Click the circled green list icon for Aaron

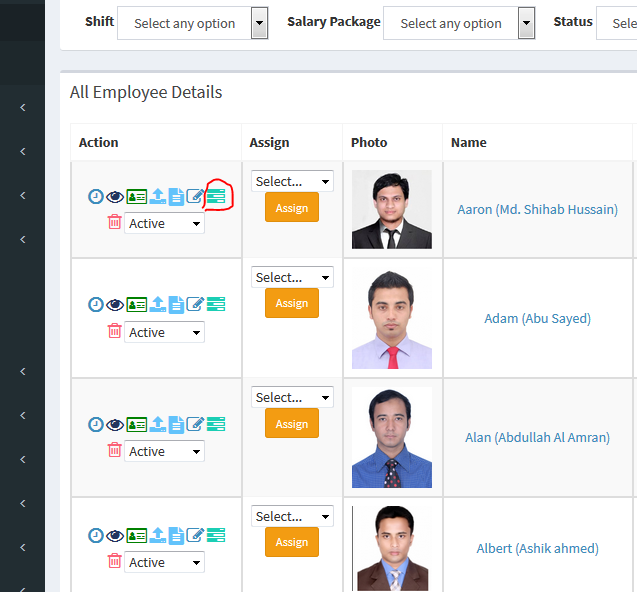pos(216,196)
